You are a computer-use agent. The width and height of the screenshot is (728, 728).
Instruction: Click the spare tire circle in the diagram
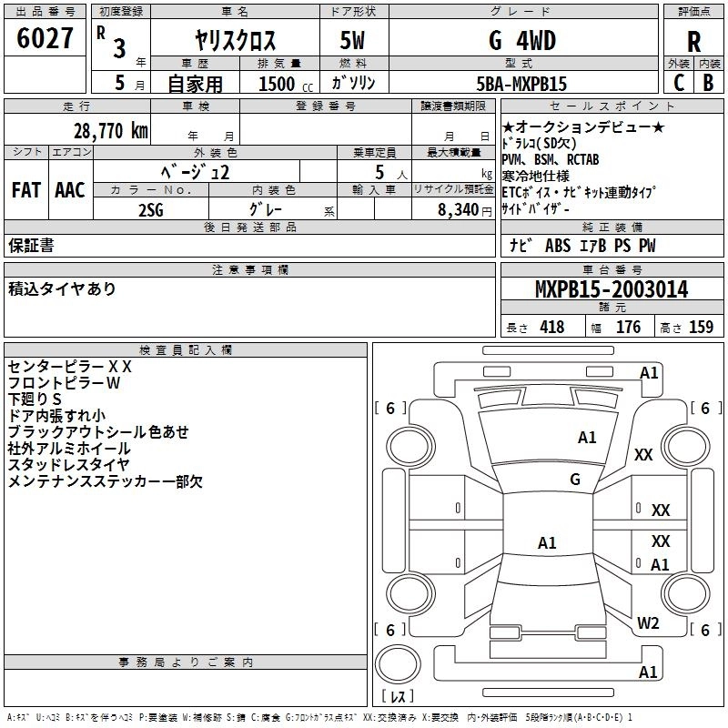(x=399, y=662)
